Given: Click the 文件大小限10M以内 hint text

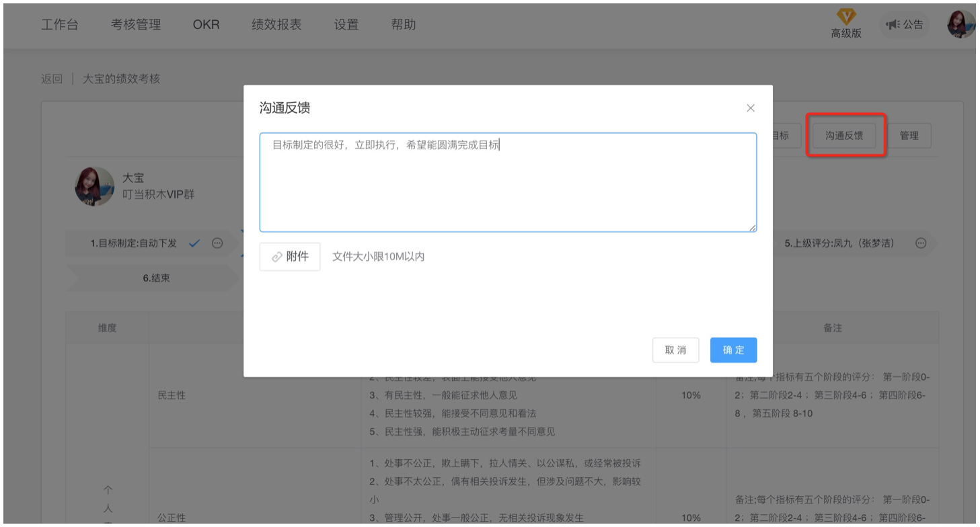Looking at the screenshot, I should [379, 257].
